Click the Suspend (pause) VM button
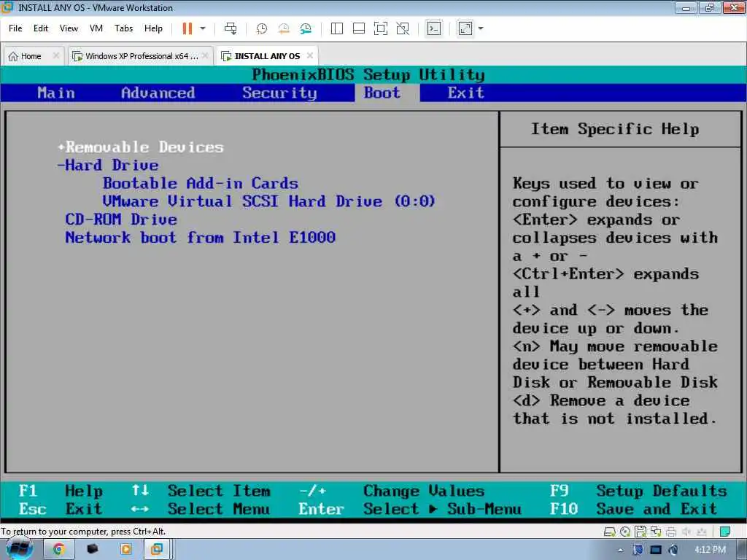Image resolution: width=747 pixels, height=560 pixels. (x=187, y=28)
